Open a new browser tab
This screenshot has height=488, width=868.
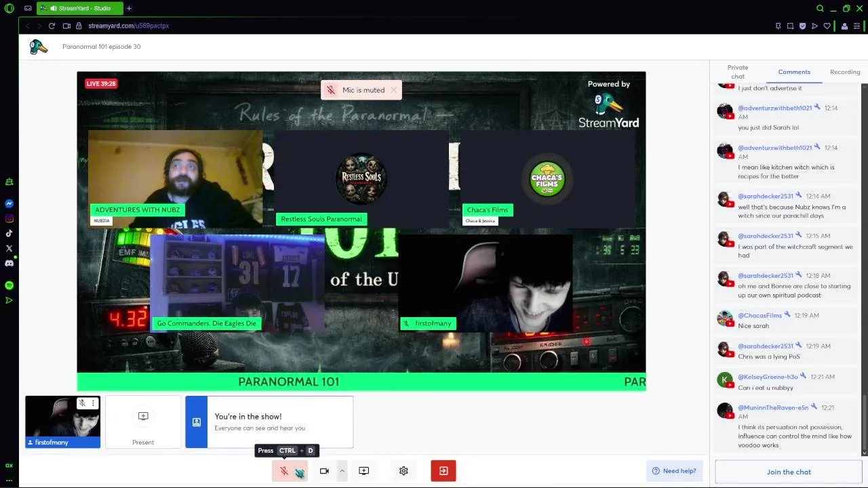pyautogui.click(x=129, y=9)
